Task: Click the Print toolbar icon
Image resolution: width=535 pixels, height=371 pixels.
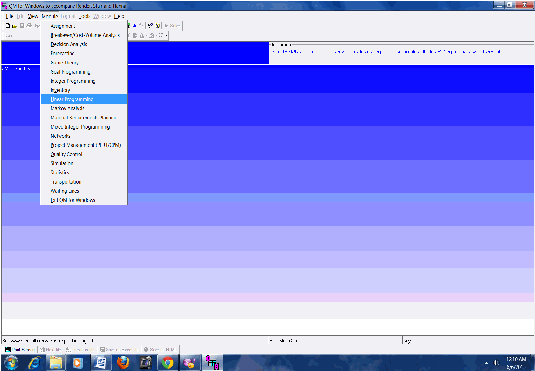Action: [29, 26]
